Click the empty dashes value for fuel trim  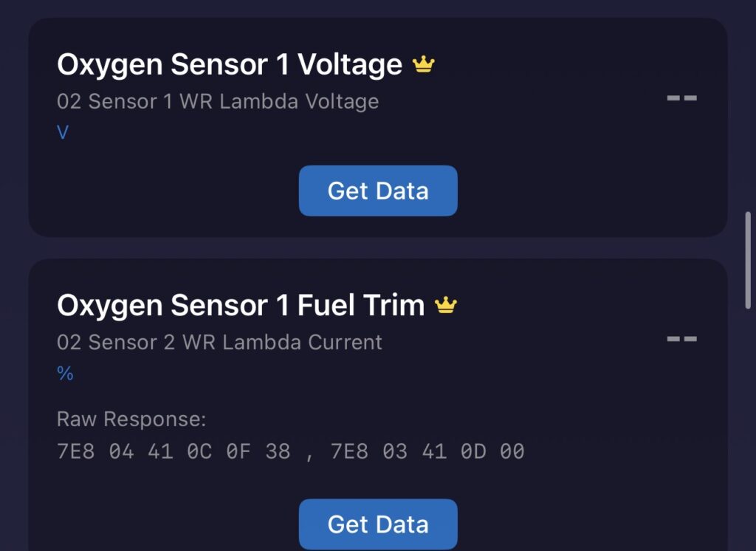pyautogui.click(x=681, y=339)
